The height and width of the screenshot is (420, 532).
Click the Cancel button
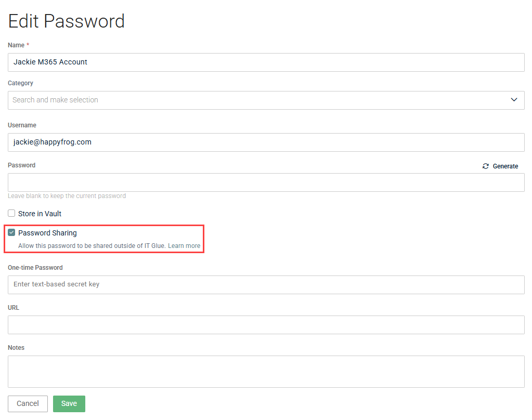(28, 404)
